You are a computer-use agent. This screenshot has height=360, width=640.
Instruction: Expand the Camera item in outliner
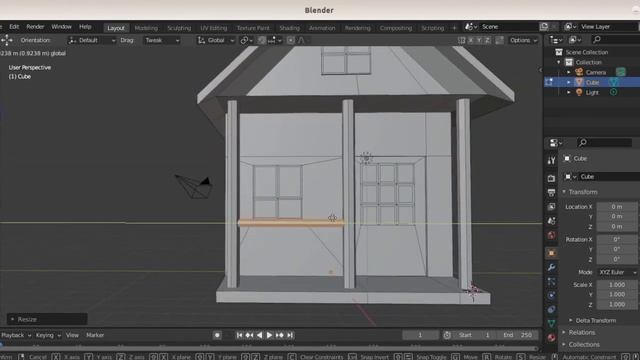click(x=569, y=72)
